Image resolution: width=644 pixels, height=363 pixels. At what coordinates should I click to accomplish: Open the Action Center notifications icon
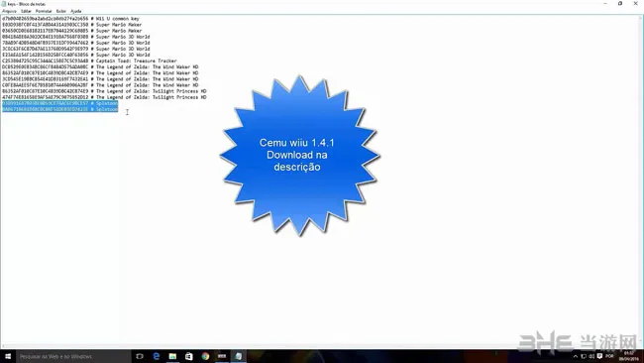599,356
